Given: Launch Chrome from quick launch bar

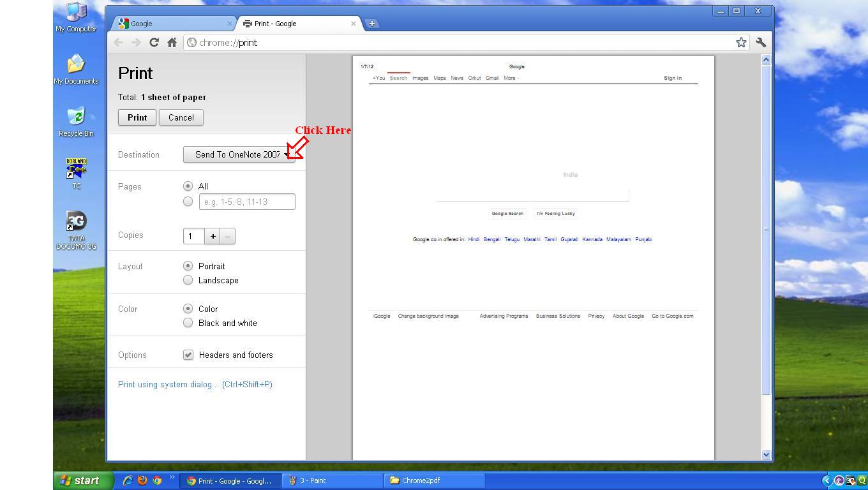Looking at the screenshot, I should (157, 480).
